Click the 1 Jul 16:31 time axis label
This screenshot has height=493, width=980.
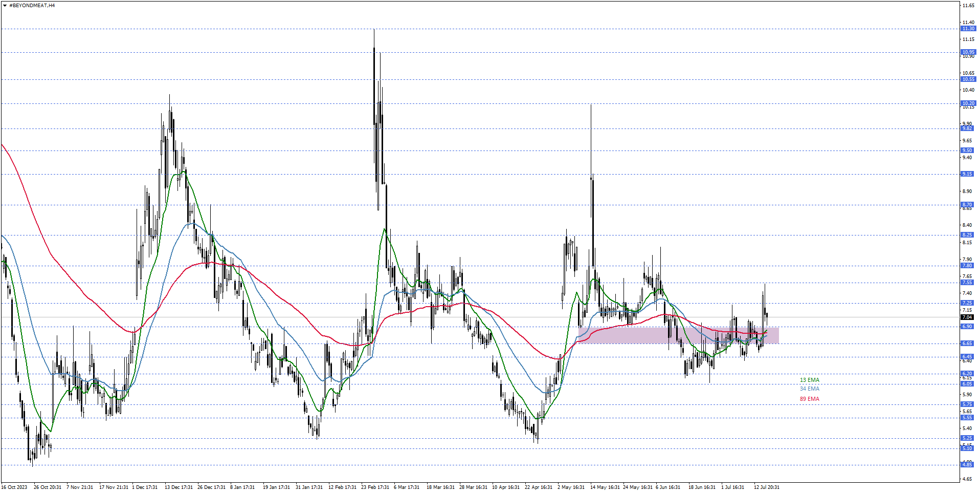tap(733, 487)
